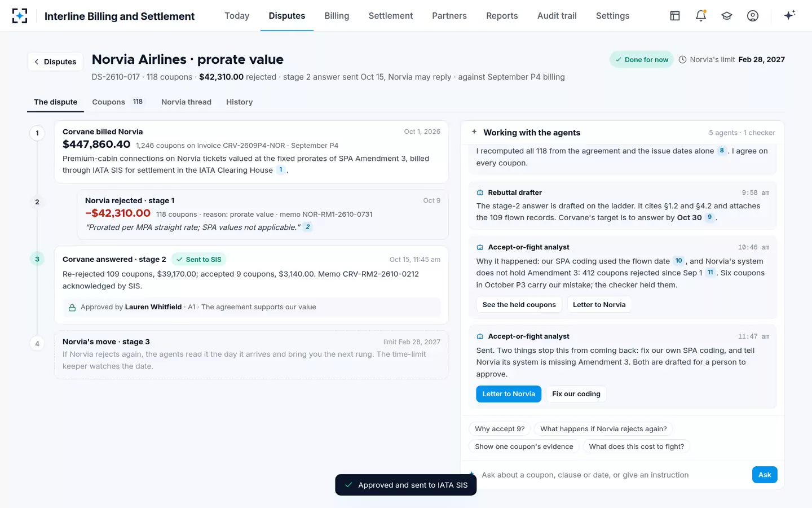Open the learning graduation cap icon

tap(727, 16)
